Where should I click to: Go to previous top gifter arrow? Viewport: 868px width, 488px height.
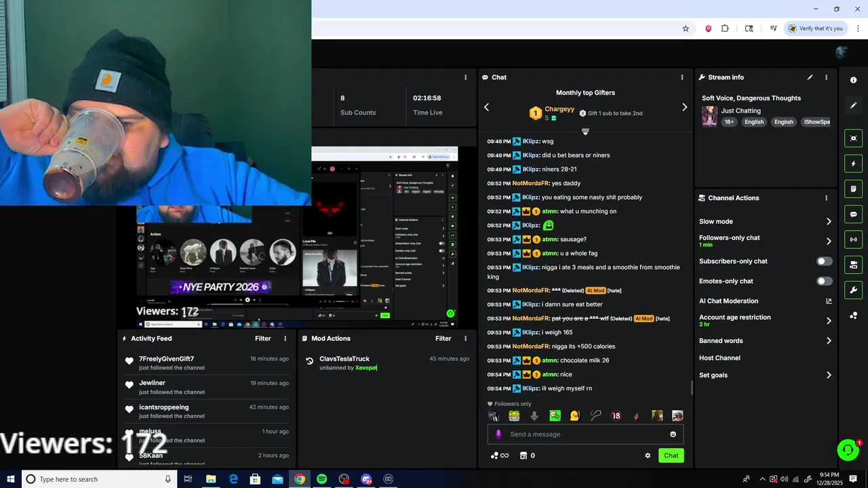[x=486, y=107]
